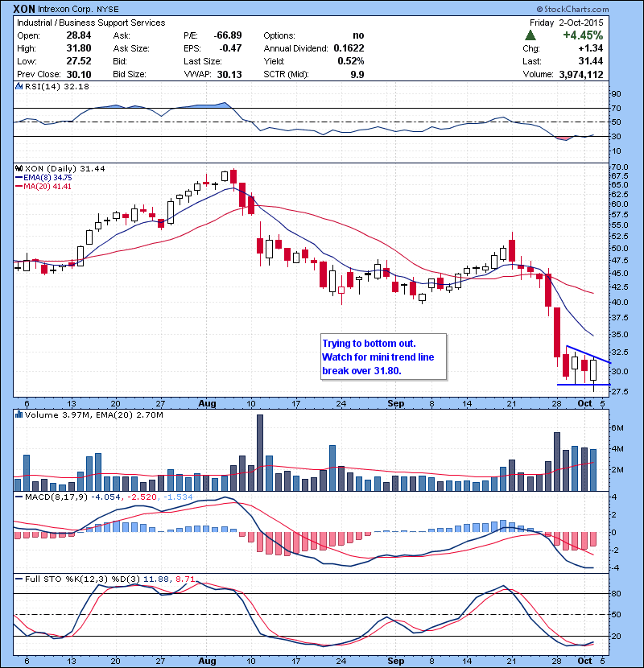
Task: Click the RSI 32.18 reading
Action: pos(76,86)
